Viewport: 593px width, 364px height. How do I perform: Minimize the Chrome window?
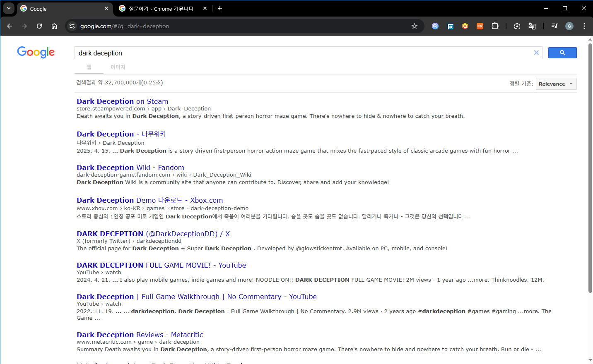(x=546, y=8)
